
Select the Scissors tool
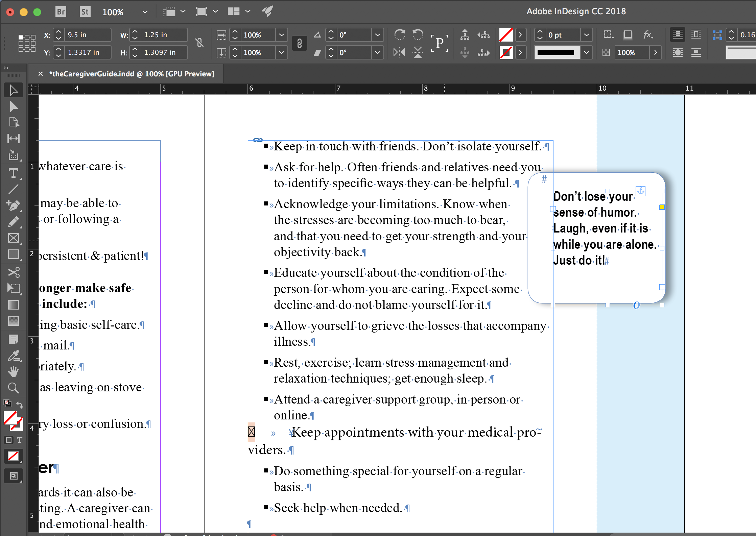pos(13,272)
